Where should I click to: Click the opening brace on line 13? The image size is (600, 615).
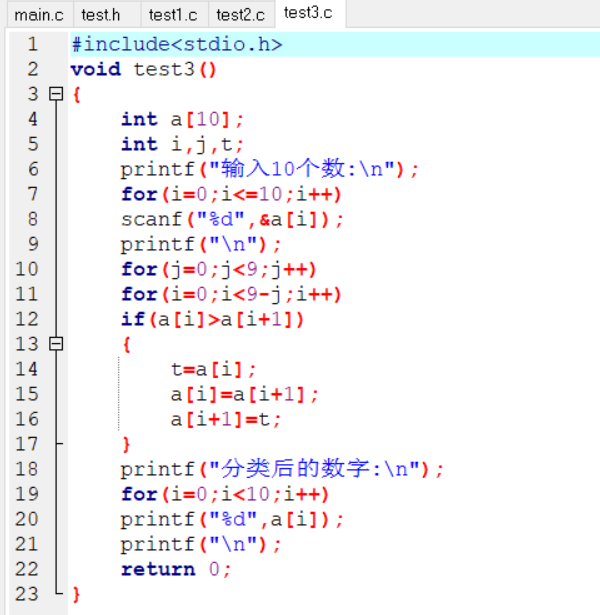(126, 344)
